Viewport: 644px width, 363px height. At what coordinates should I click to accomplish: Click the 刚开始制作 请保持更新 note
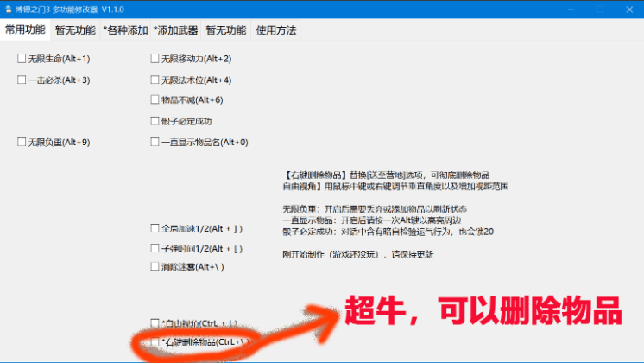(x=357, y=254)
